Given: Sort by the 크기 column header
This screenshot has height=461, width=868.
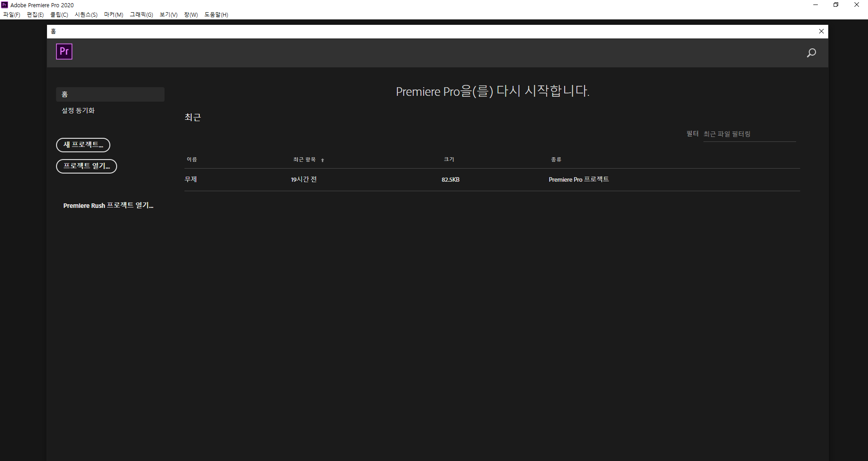Looking at the screenshot, I should click(449, 160).
